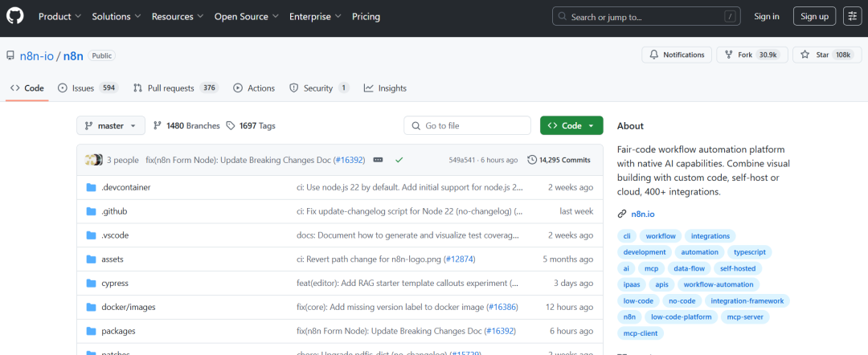This screenshot has height=355, width=868.
Task: Expand the Product menu
Action: tap(59, 17)
